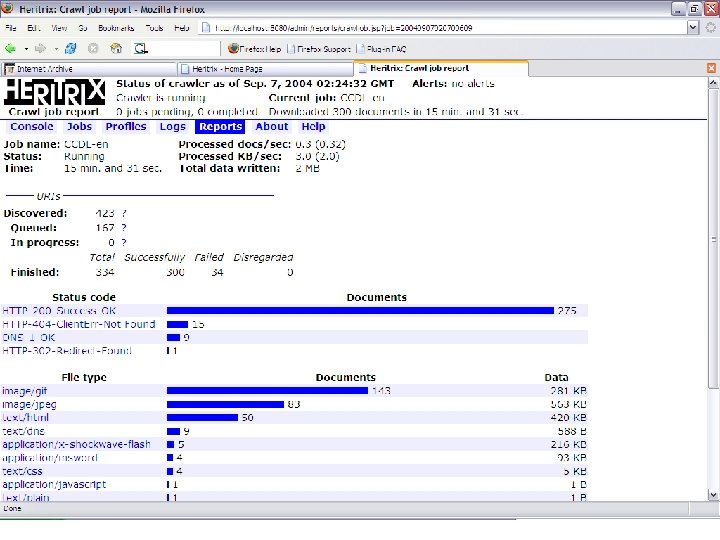720x540 pixels.
Task: Open the DNS-1-OK status code link
Action: pyautogui.click(x=28, y=338)
